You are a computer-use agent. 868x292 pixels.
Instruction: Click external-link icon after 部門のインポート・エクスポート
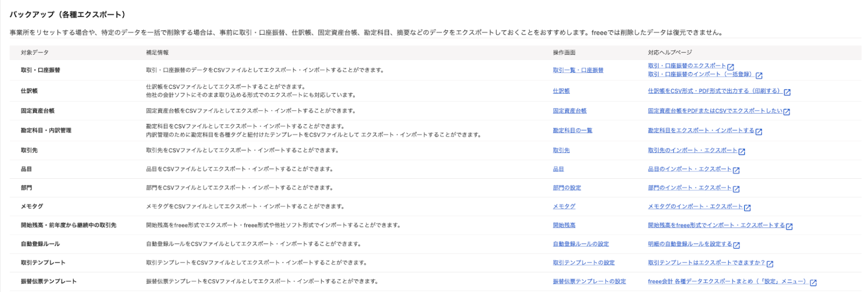[736, 189]
